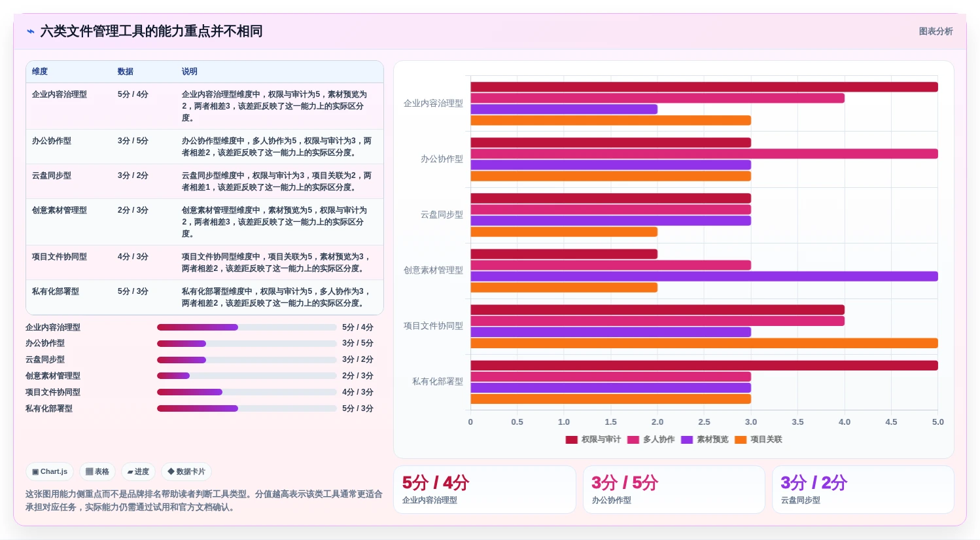Click 创意素材管理型 chart axis label
Screen dimensions: 980x540
point(433,270)
